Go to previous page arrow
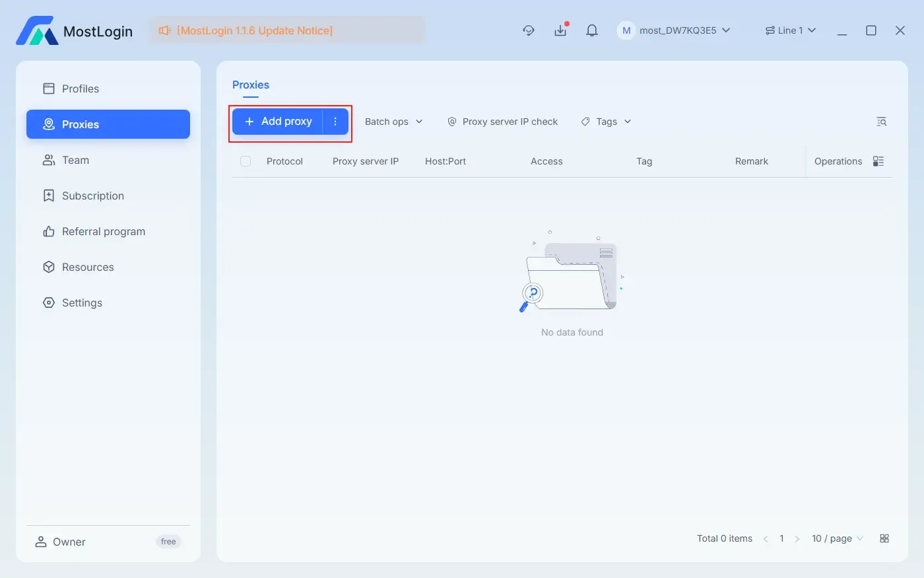 pos(766,539)
